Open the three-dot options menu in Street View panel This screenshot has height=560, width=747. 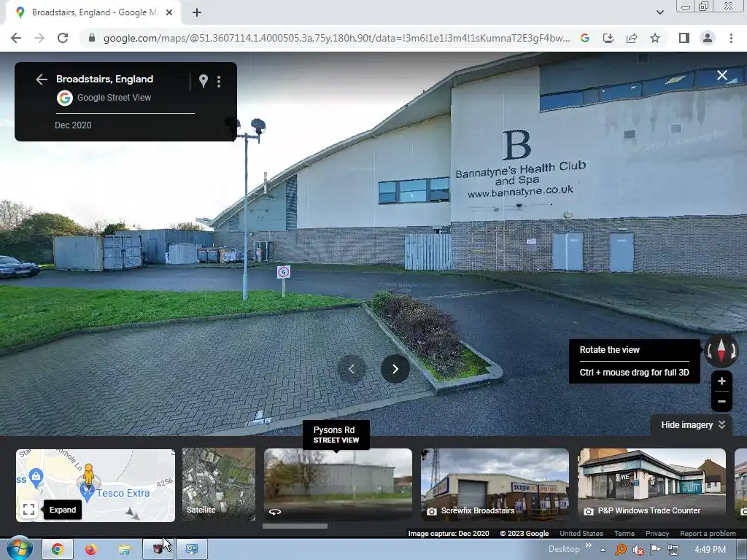tap(219, 82)
